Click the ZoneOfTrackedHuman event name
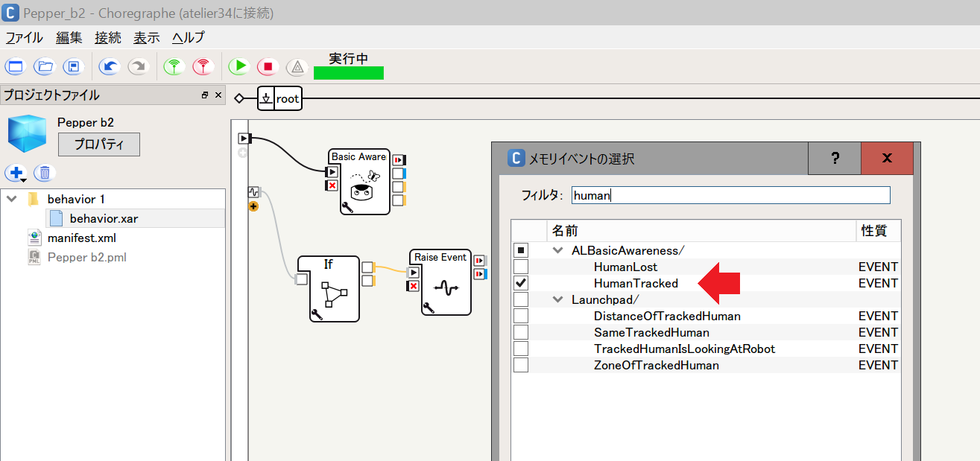Image resolution: width=980 pixels, height=461 pixels. [x=657, y=365]
